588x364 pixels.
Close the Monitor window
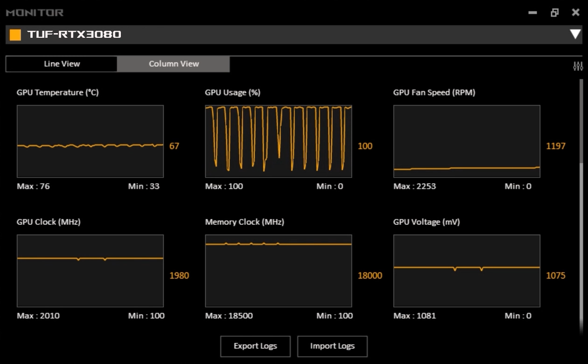point(576,13)
